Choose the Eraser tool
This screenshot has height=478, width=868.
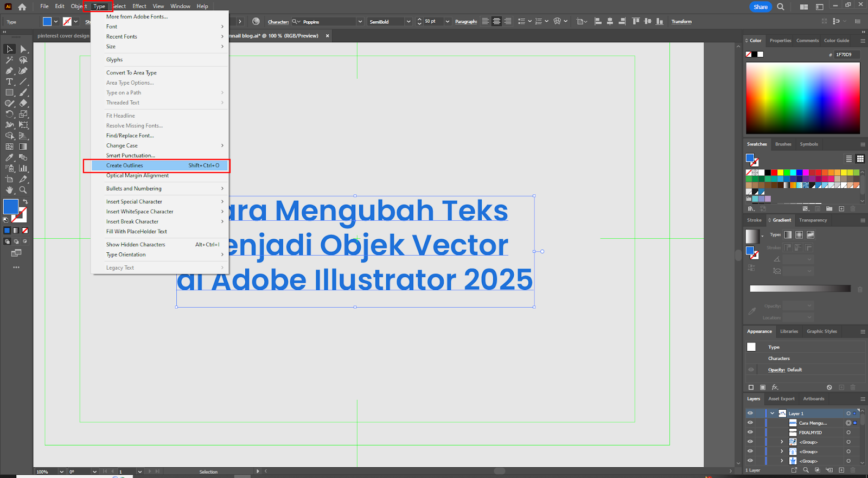point(23,103)
